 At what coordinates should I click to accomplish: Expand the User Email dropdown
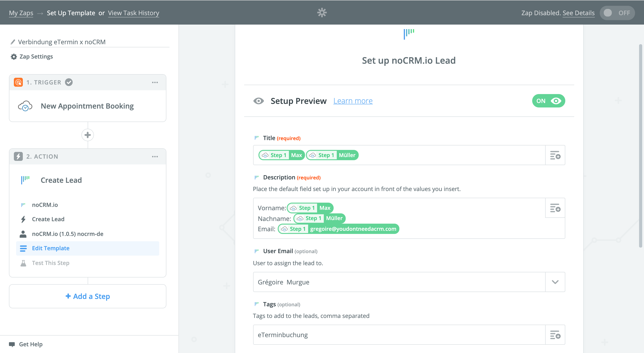[555, 282]
